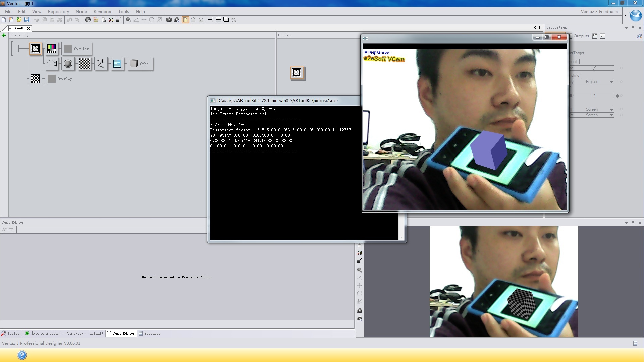This screenshot has width=644, height=362.
Task: Click the globe toolbar icon
Action: click(x=88, y=20)
